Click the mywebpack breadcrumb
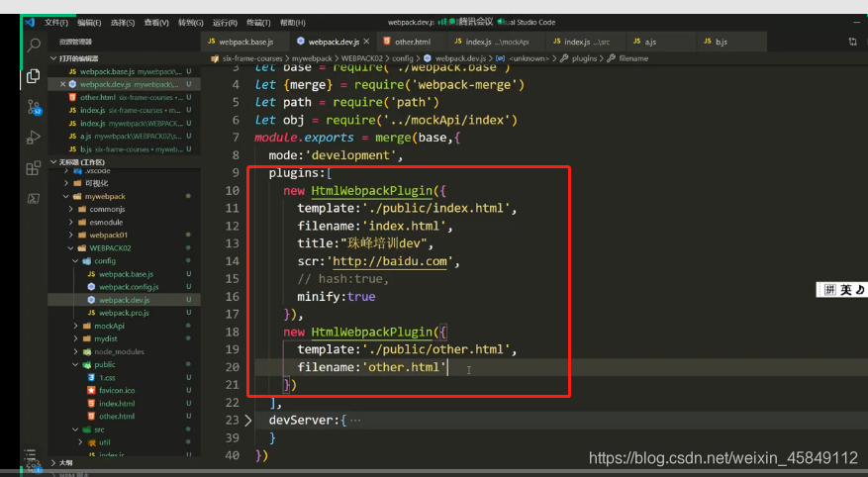The width and height of the screenshot is (868, 477). click(x=312, y=58)
